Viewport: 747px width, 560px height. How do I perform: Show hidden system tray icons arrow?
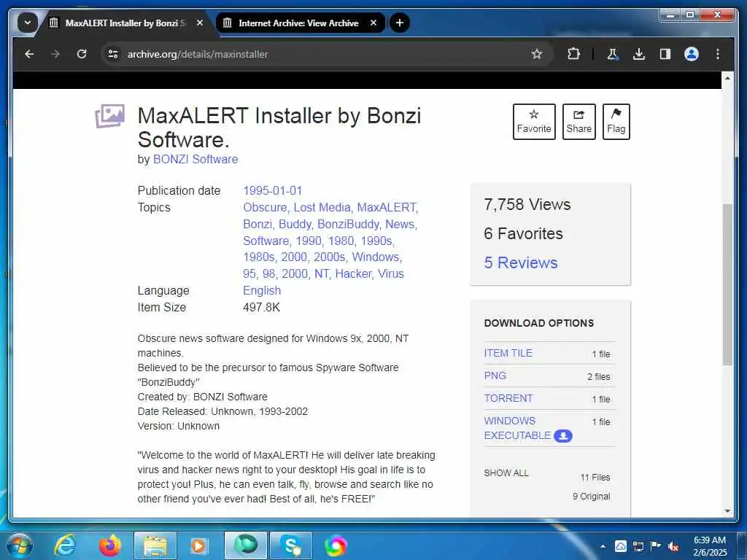603,546
